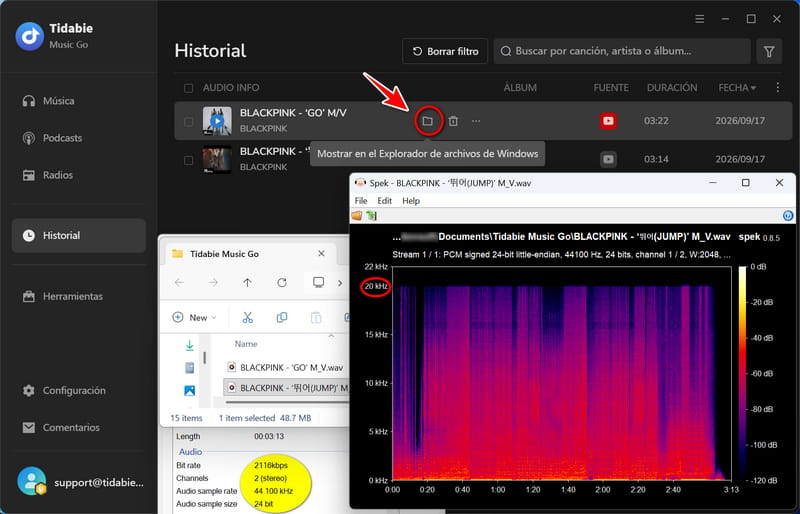This screenshot has height=514, width=800.
Task: Click inside the Spek spectrogram display
Action: 561,373
